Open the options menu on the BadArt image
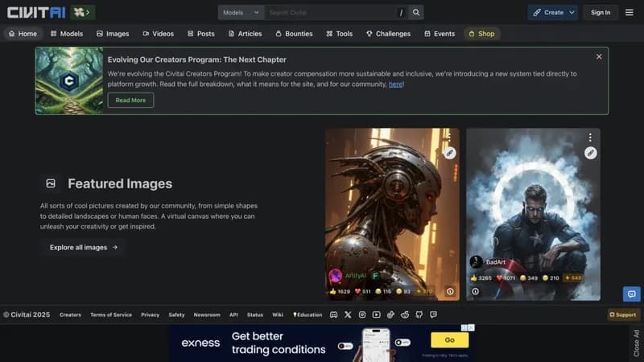The image size is (644, 362). 590,137
